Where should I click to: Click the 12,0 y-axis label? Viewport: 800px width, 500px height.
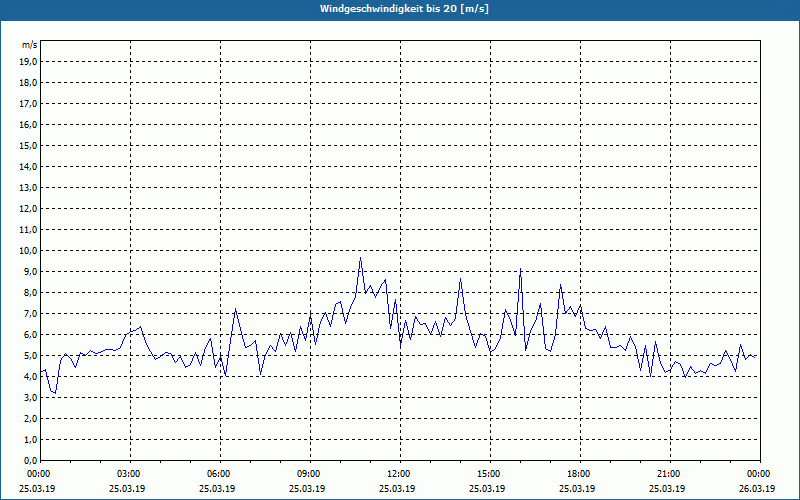(29, 209)
